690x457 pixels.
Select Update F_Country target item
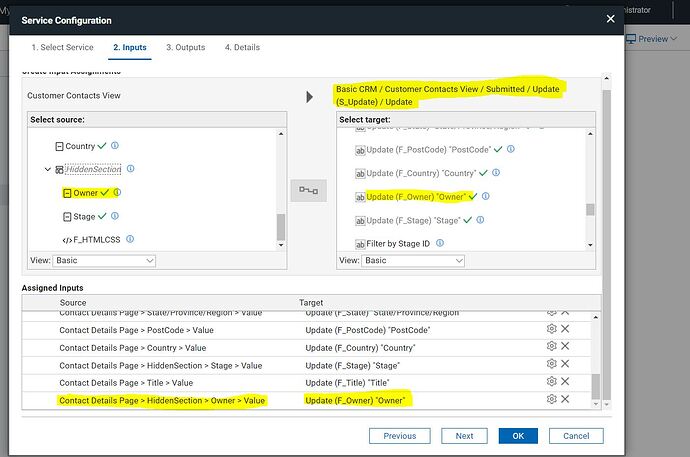(421, 173)
